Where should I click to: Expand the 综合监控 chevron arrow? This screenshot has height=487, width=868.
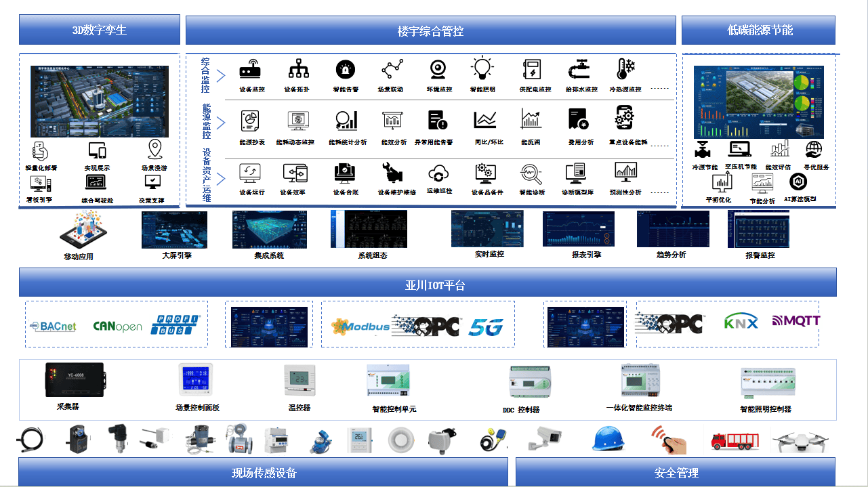click(x=220, y=76)
